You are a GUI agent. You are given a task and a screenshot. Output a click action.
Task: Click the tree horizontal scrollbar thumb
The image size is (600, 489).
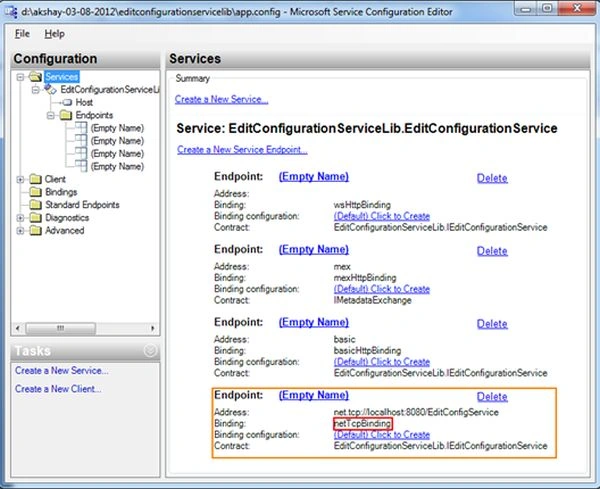[x=60, y=328]
